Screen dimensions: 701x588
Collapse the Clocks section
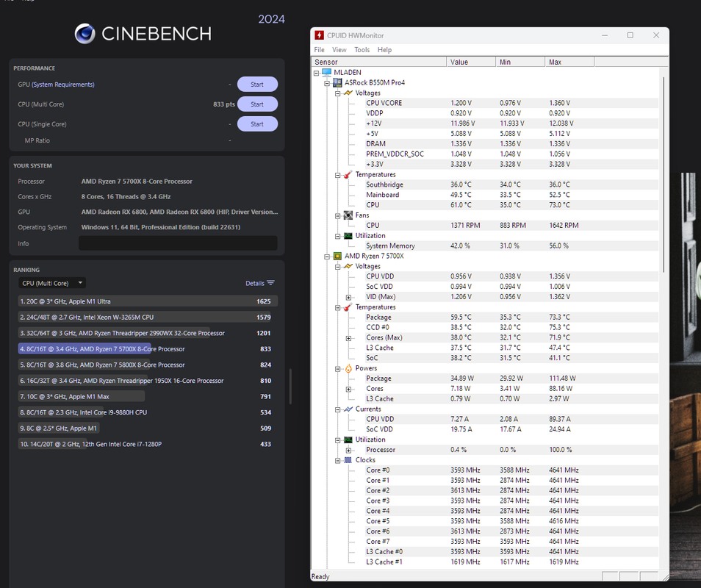[338, 461]
